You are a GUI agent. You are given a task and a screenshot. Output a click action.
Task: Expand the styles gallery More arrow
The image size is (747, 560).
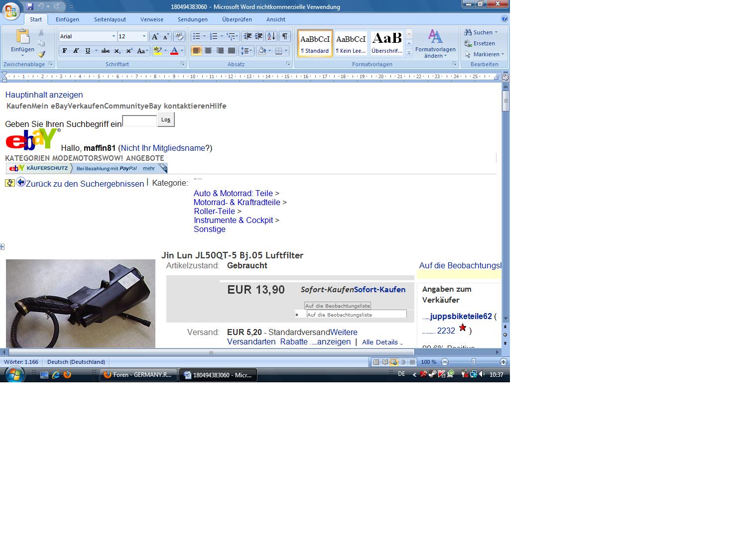point(409,53)
